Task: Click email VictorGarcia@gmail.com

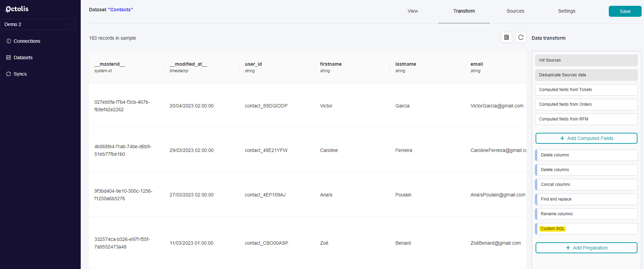Action: 497,106
